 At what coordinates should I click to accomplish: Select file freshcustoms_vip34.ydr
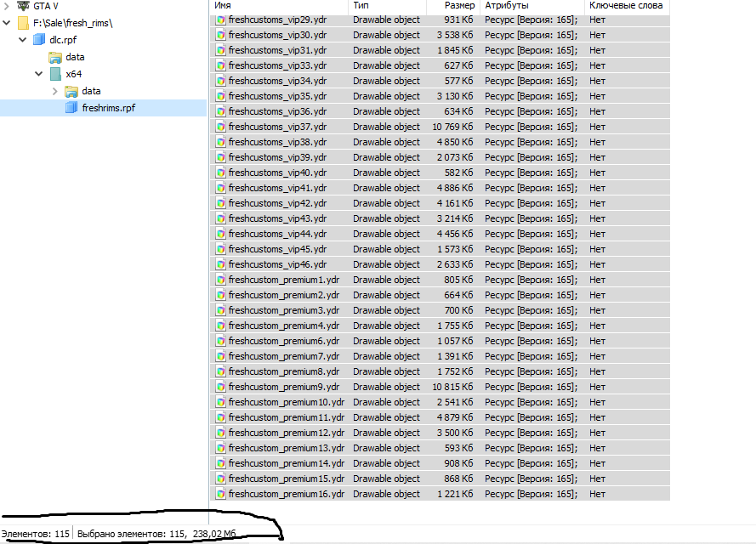(x=278, y=81)
